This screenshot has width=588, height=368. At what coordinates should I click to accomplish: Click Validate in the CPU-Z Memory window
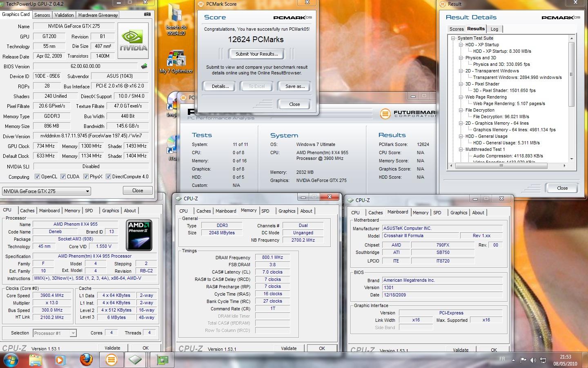[x=289, y=348]
